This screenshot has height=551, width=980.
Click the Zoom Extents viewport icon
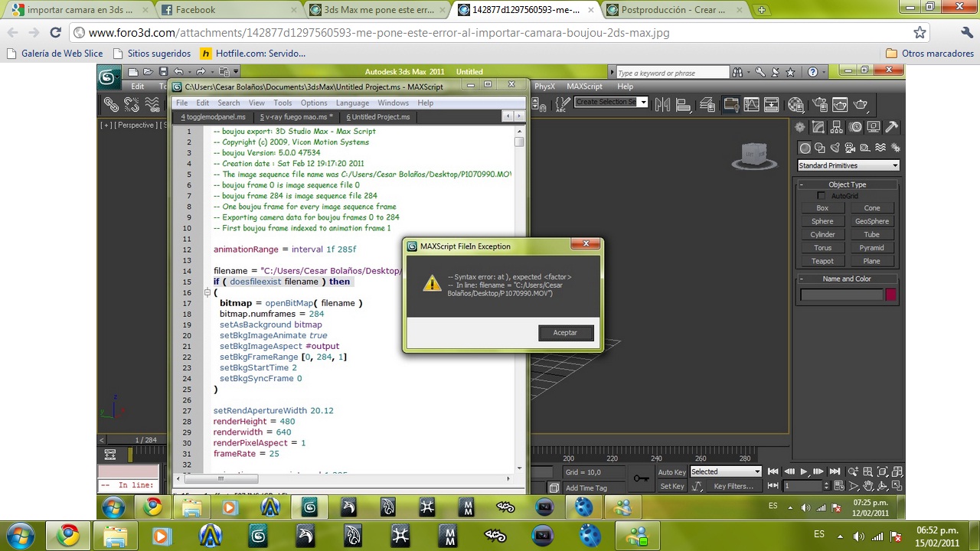click(x=882, y=471)
